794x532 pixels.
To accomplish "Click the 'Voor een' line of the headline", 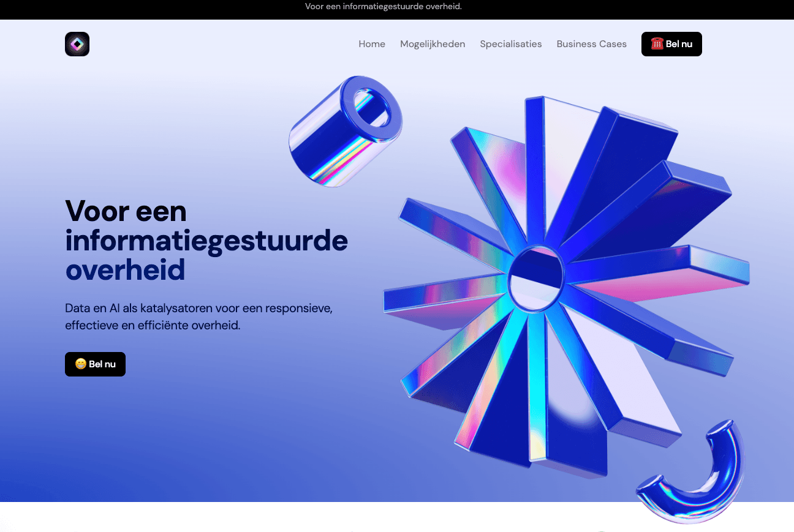I will 126,211.
